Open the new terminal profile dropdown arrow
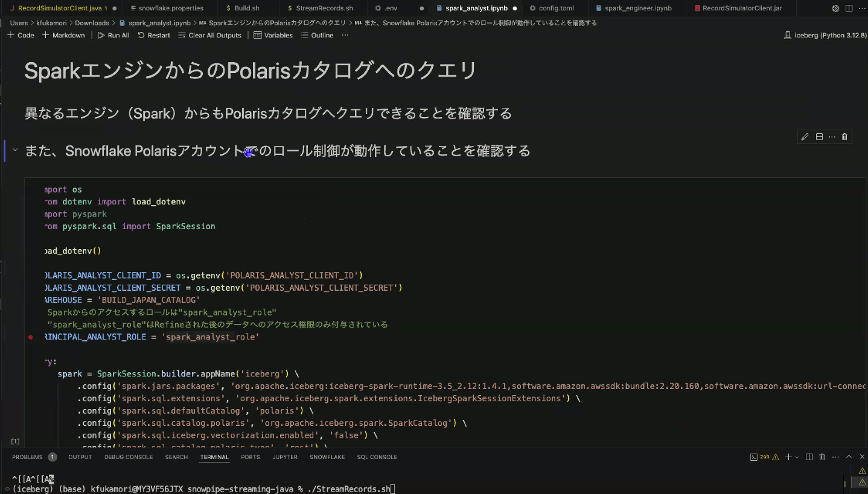The height and width of the screenshot is (494, 868). [x=797, y=457]
